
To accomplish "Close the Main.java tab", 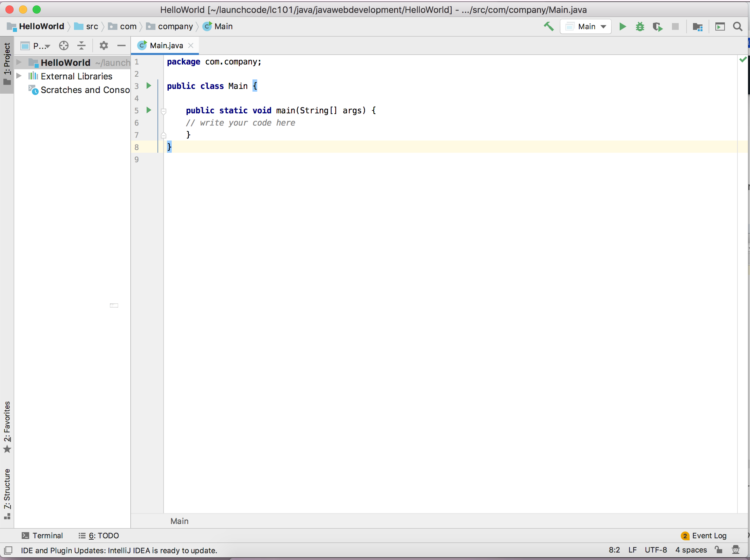I will [x=191, y=45].
